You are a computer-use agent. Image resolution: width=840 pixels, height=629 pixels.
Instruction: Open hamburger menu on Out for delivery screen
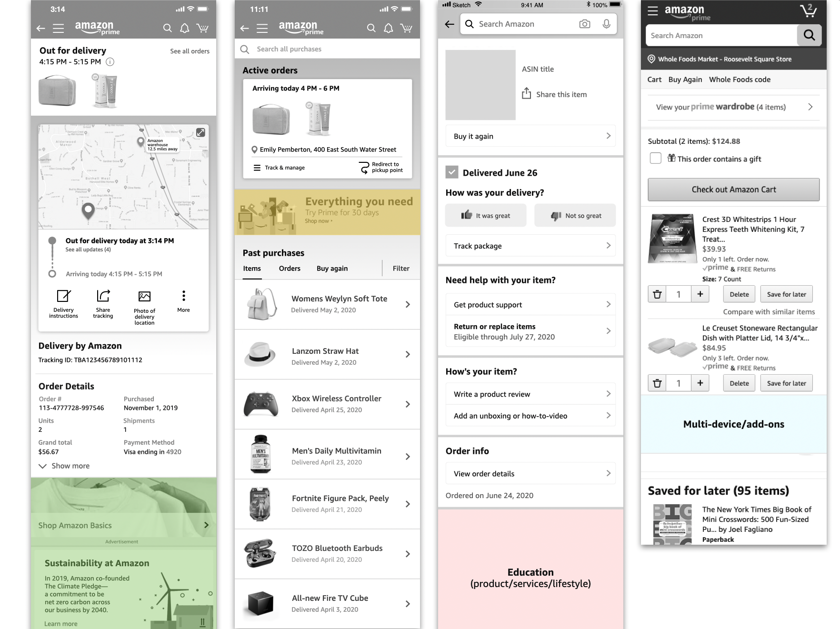tap(58, 29)
